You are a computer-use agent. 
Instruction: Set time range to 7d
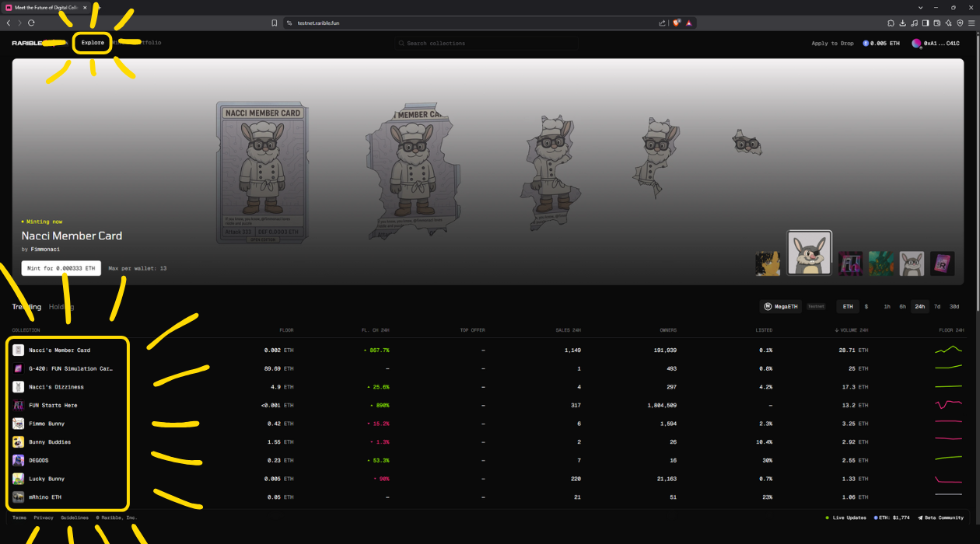[937, 307]
